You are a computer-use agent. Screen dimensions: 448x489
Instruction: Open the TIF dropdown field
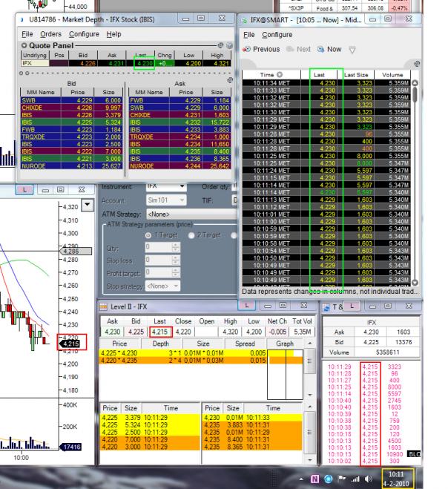235,200
